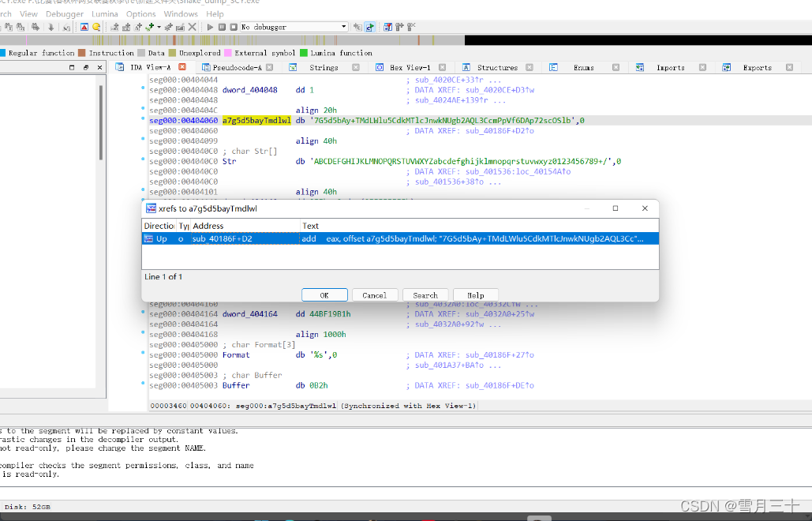Open the Options menu
812x521 pixels.
140,14
